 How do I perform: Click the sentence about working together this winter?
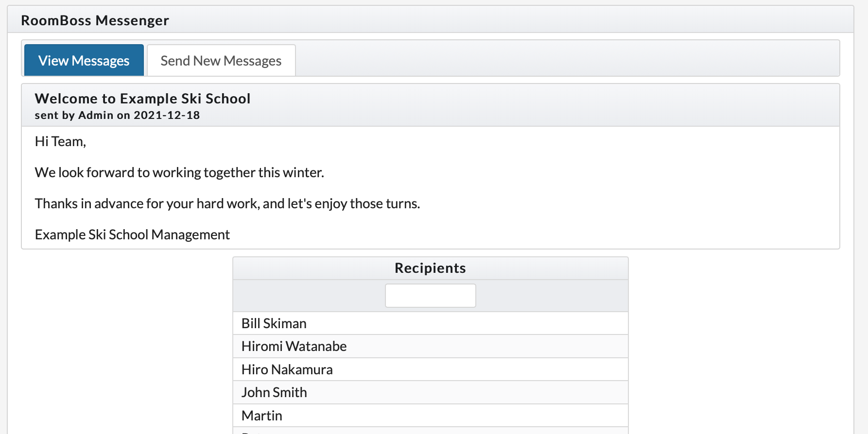[x=179, y=172]
